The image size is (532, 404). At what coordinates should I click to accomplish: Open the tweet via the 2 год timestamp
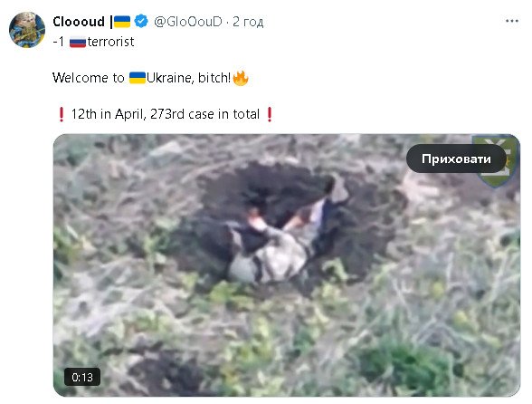248,22
